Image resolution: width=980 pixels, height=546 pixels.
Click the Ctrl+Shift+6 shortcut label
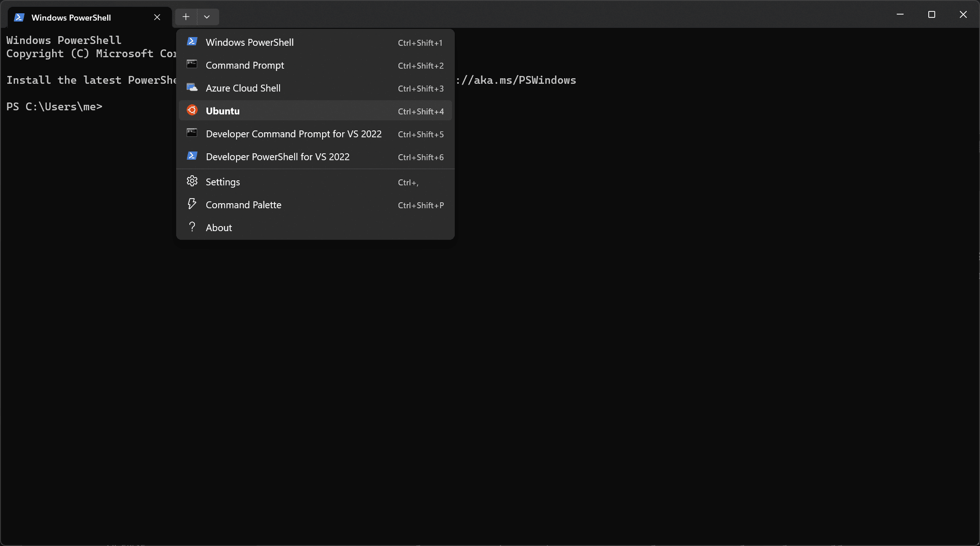click(420, 157)
